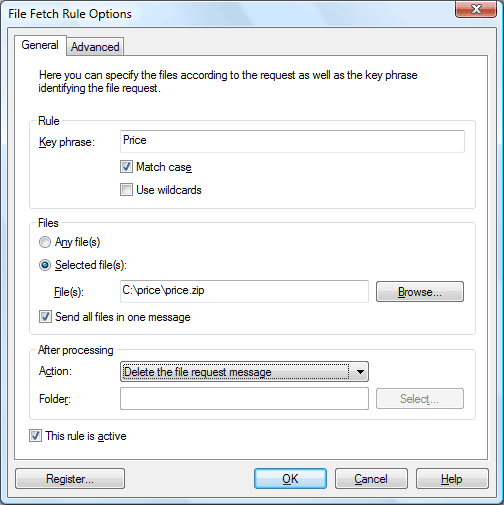The image size is (504, 505).
Task: Confirm the rule with OK
Action: [x=290, y=479]
